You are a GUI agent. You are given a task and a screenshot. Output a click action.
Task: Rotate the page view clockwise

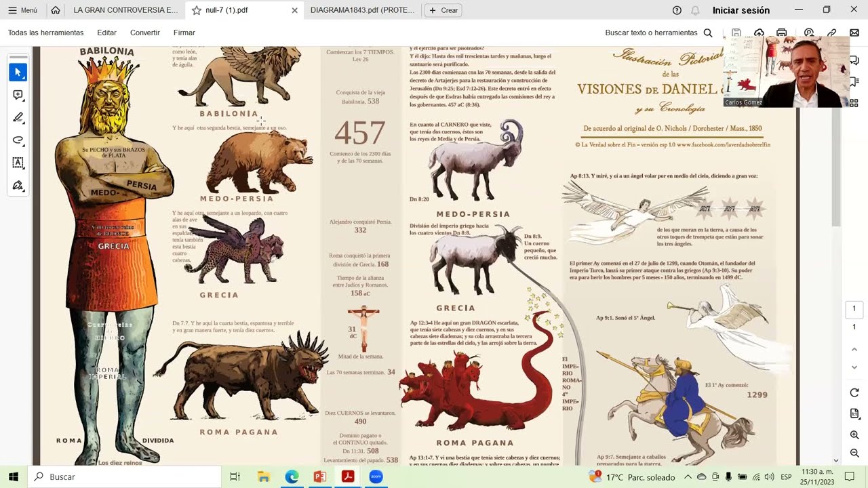[x=854, y=393]
